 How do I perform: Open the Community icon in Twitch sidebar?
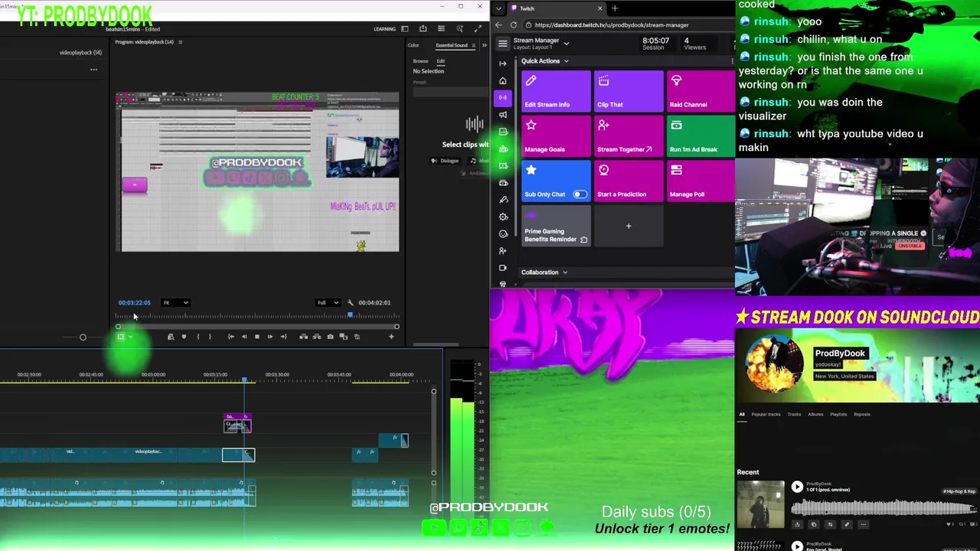pyautogui.click(x=503, y=148)
